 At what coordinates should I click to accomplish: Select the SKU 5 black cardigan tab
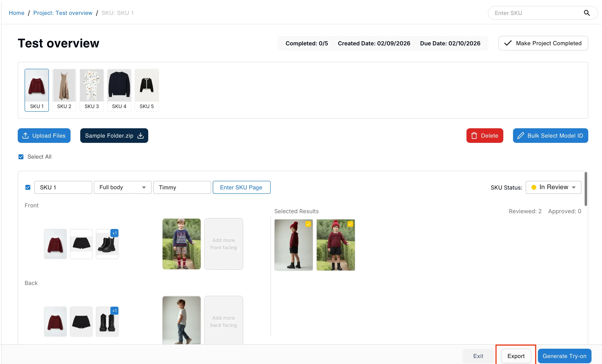point(147,90)
